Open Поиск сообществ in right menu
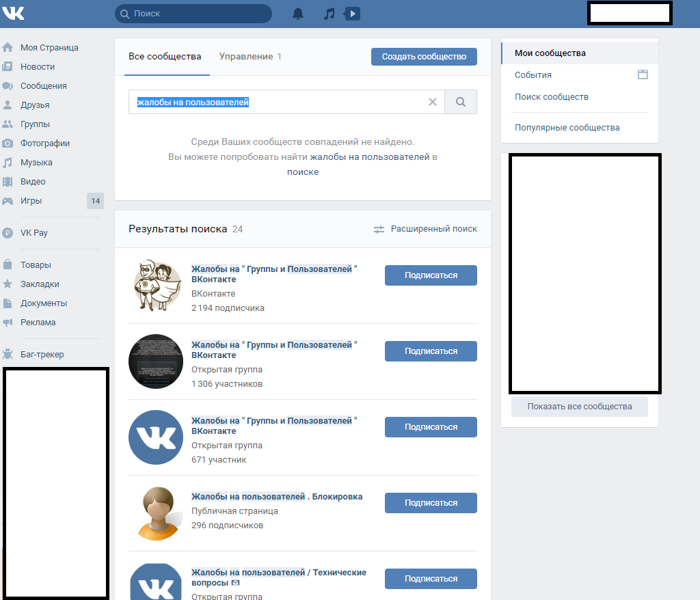 [552, 97]
